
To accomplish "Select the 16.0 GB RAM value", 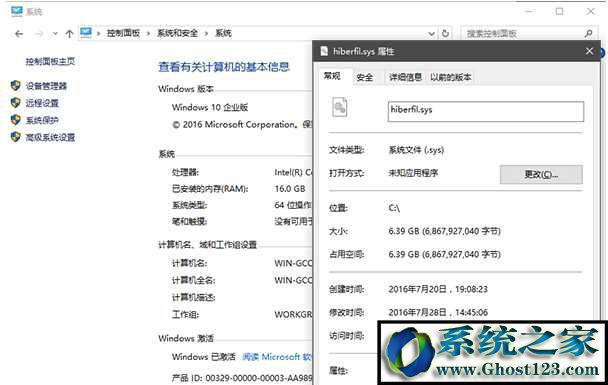I will pyautogui.click(x=290, y=189).
